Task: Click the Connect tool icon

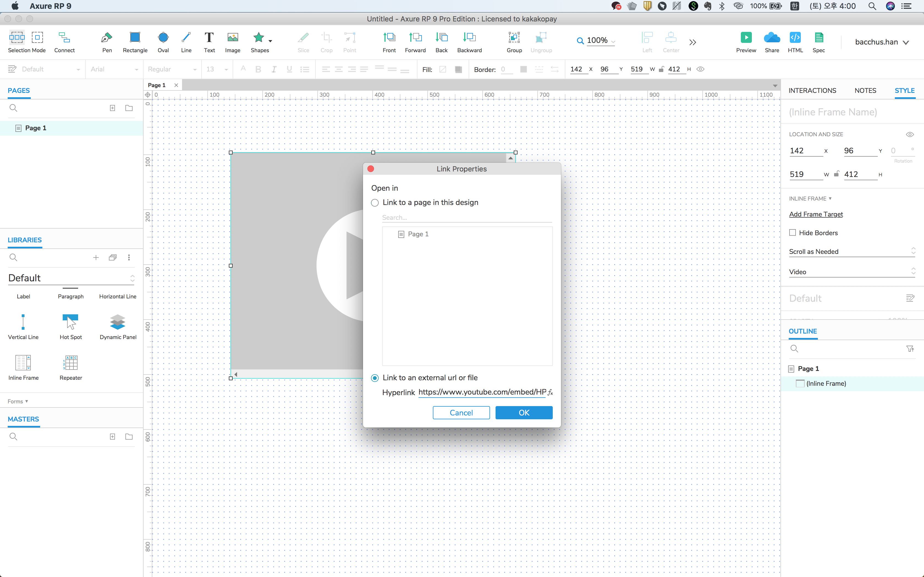Action: pos(64,38)
